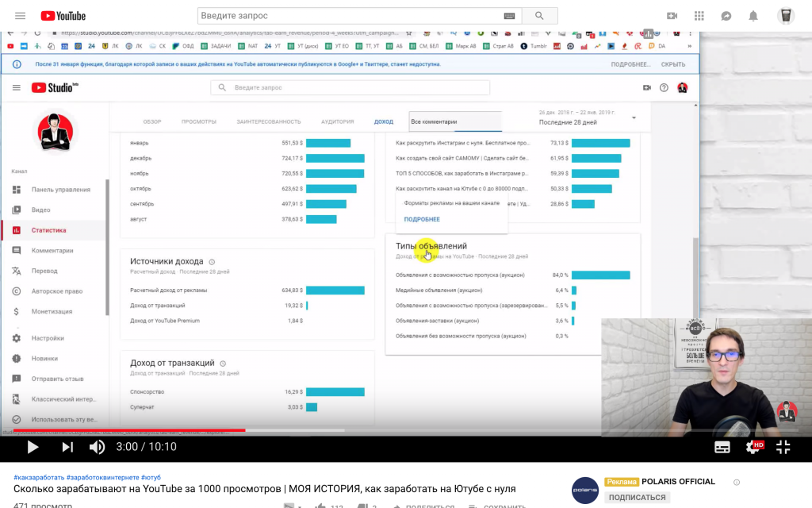The height and width of the screenshot is (508, 812).
Task: Click the YouTube search magnifier button
Action: [x=539, y=16]
